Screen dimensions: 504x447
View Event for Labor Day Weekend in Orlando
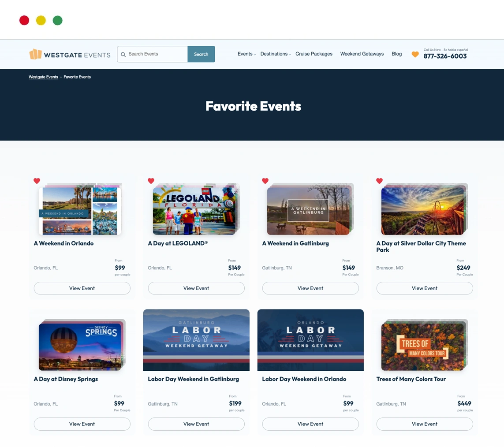coord(310,424)
